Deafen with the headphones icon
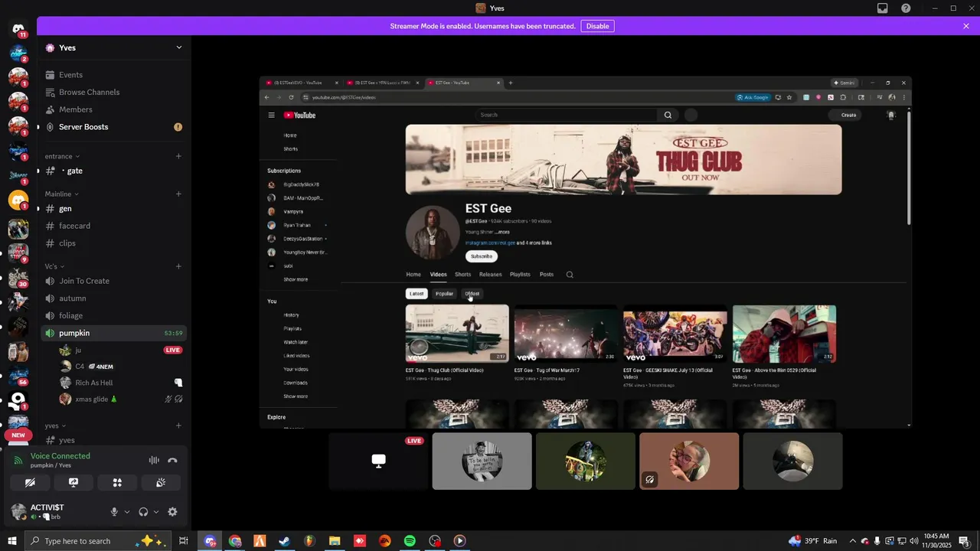 pyautogui.click(x=143, y=512)
